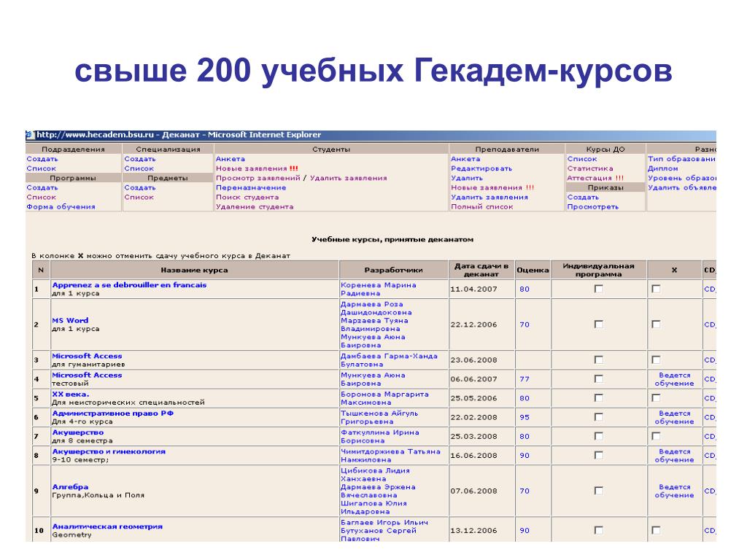This screenshot has height=560, width=747.
Task: Open Список under Курсы ДО
Action: coord(582,159)
